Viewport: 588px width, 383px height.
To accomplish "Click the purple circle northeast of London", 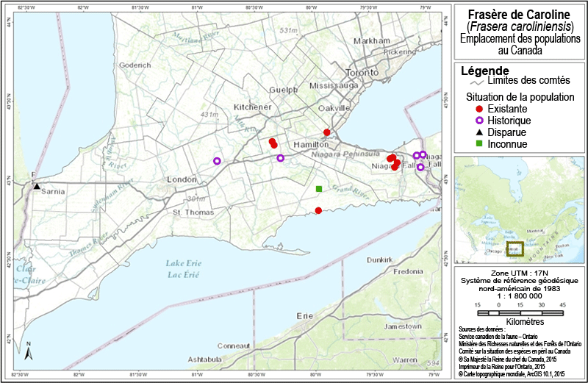I will (217, 161).
